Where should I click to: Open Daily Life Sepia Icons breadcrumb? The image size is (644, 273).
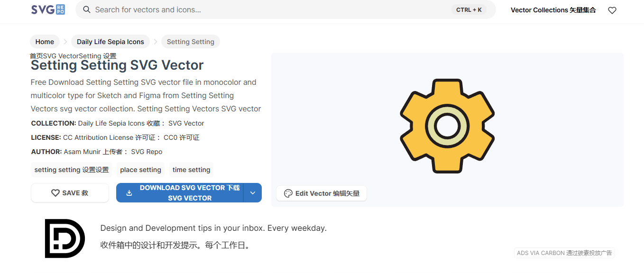point(110,42)
